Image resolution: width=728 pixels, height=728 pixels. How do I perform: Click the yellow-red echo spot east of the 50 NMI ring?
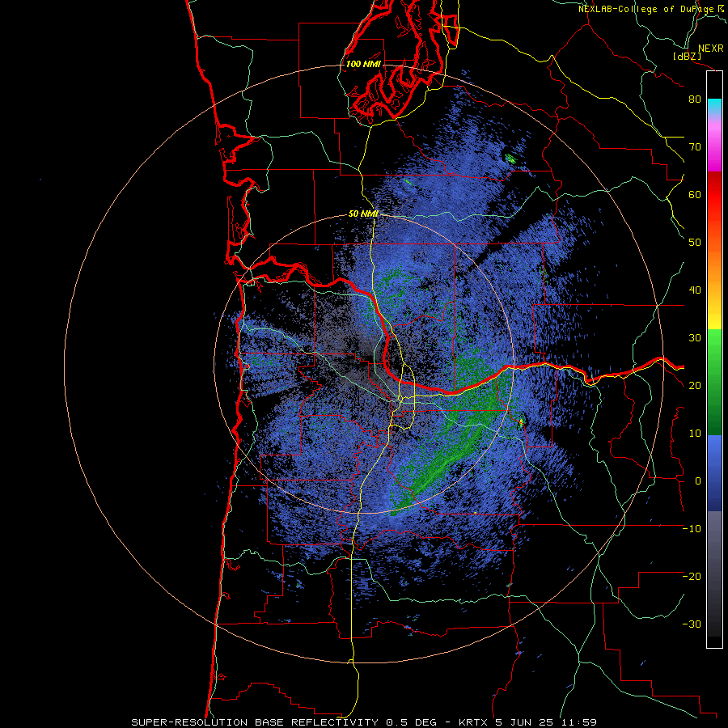pos(521,421)
